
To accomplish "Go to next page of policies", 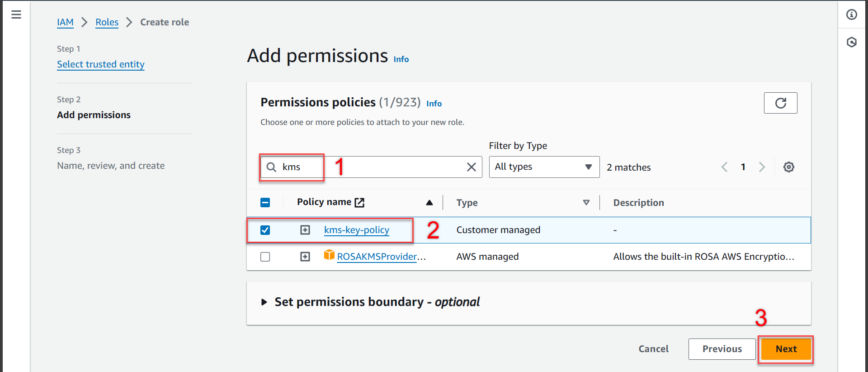I will click(762, 167).
